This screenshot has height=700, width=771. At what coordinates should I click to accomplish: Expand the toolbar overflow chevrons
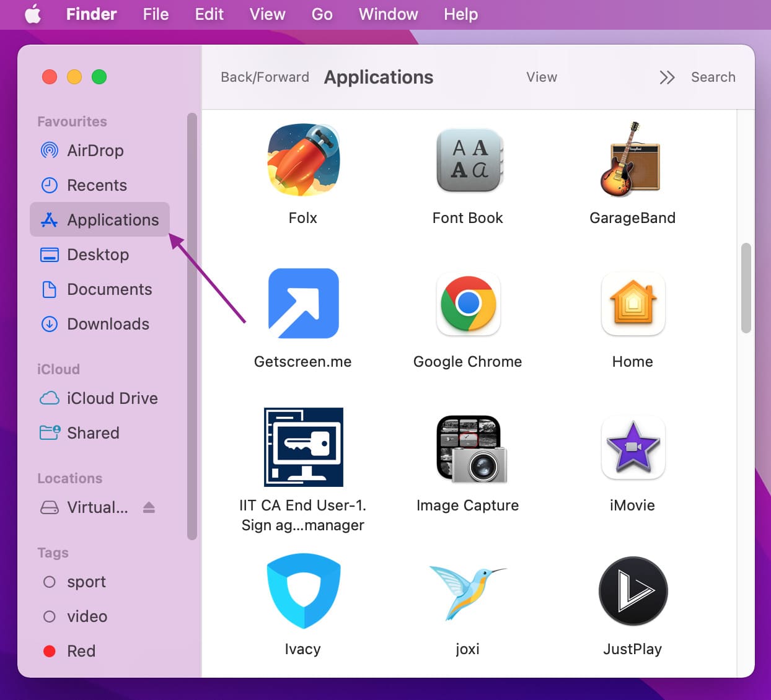pyautogui.click(x=667, y=77)
